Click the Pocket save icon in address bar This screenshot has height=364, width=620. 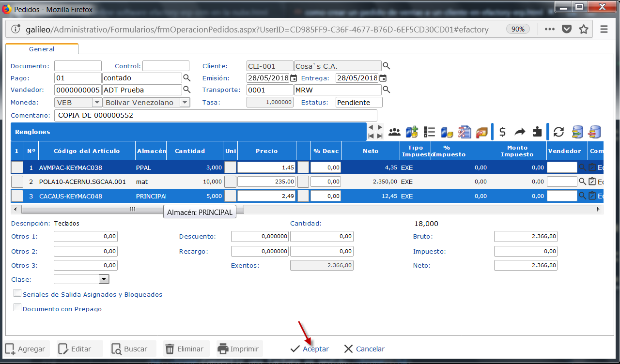(566, 29)
